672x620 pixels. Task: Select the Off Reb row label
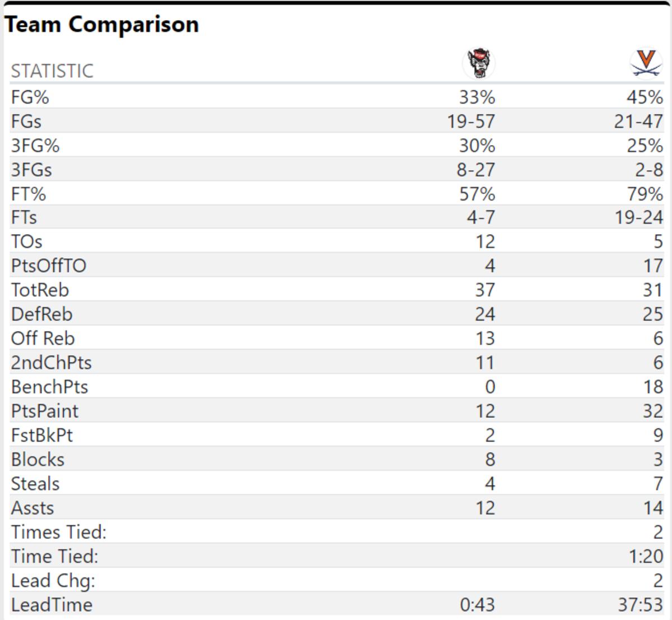(x=43, y=338)
